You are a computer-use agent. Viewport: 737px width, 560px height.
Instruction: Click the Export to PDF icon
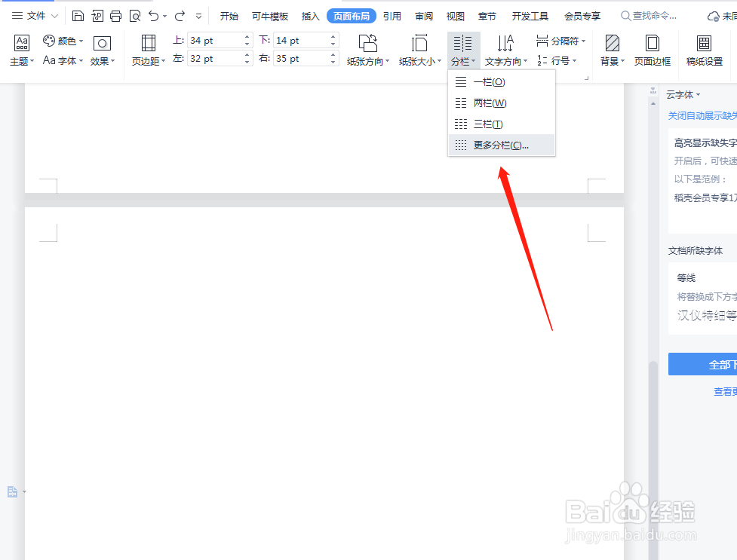(x=97, y=16)
